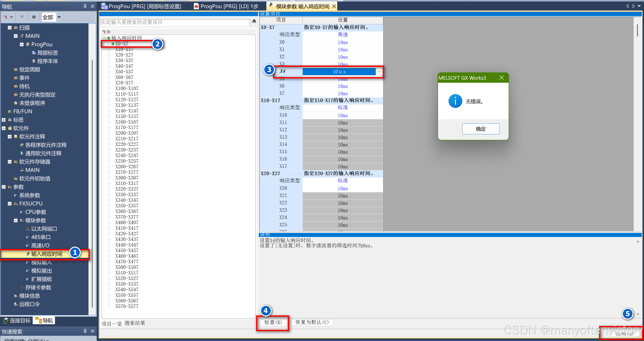Pin the 导航 navigation panel
644x341 pixels.
click(x=85, y=6)
